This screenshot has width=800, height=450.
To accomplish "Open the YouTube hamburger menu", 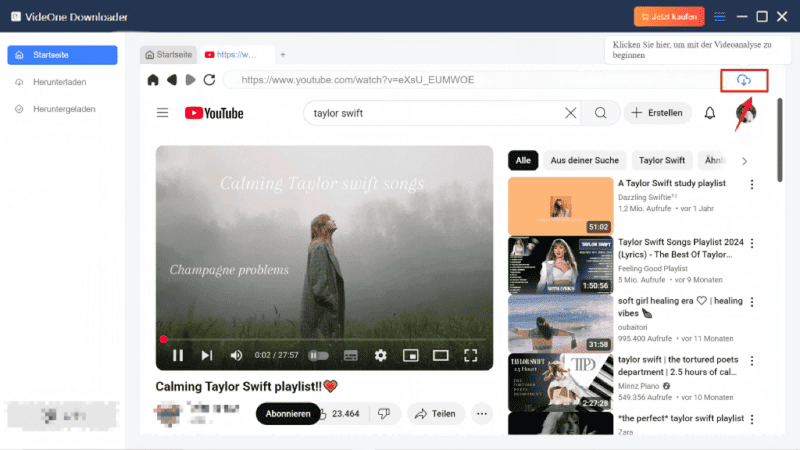I will pos(162,113).
